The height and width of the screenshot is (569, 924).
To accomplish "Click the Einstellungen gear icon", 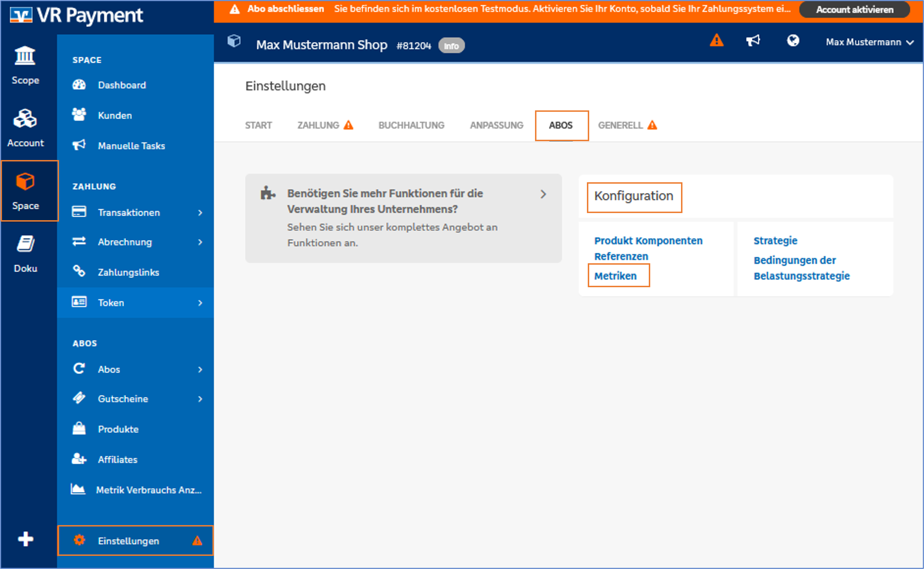I will (79, 540).
